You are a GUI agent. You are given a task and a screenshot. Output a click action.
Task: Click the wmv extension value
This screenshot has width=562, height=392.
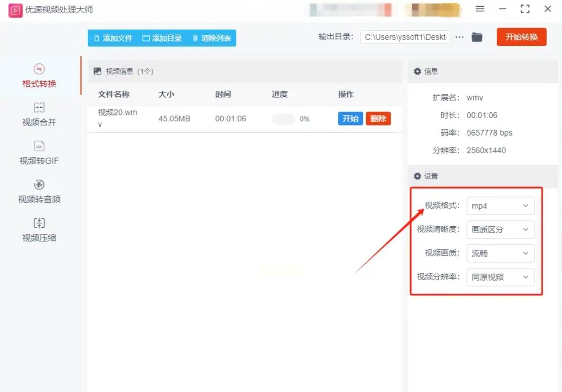(x=475, y=98)
